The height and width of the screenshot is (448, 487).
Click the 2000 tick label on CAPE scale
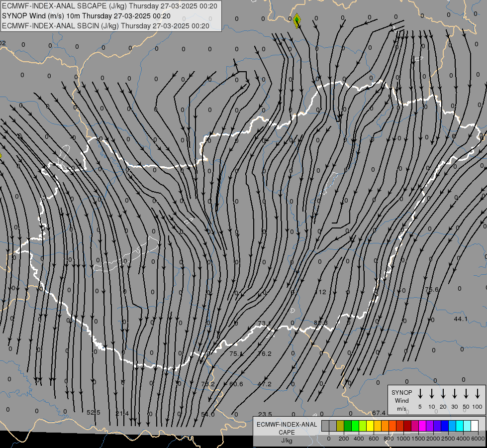433,439
